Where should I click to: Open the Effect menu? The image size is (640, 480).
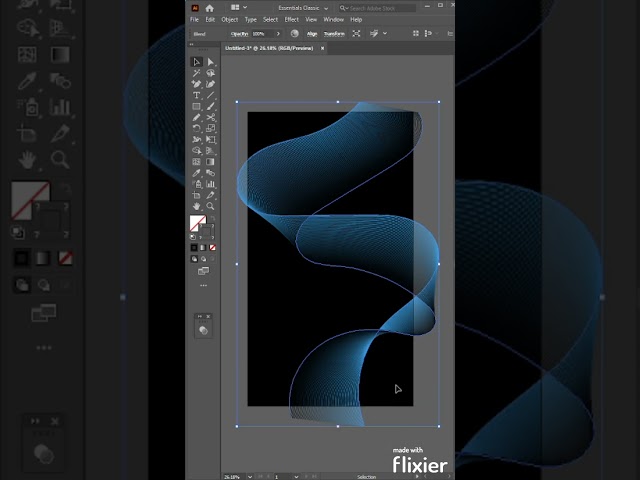click(x=291, y=20)
